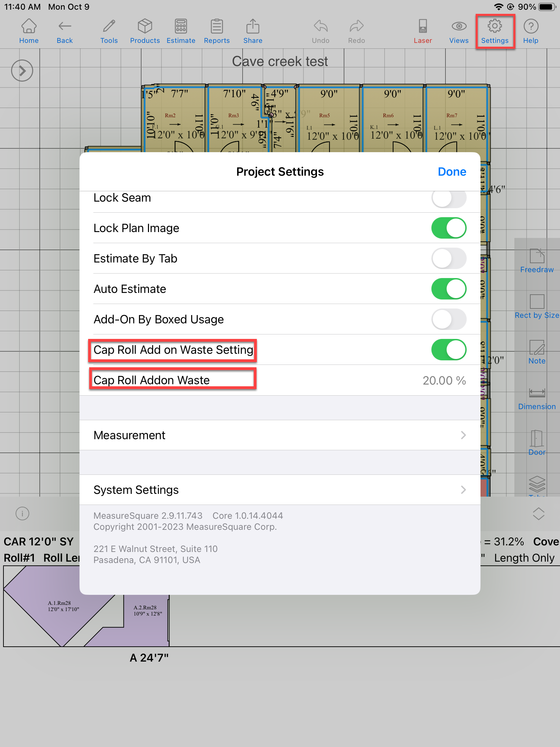Open the Settings gear
Viewport: 560px width, 747px height.
495,31
